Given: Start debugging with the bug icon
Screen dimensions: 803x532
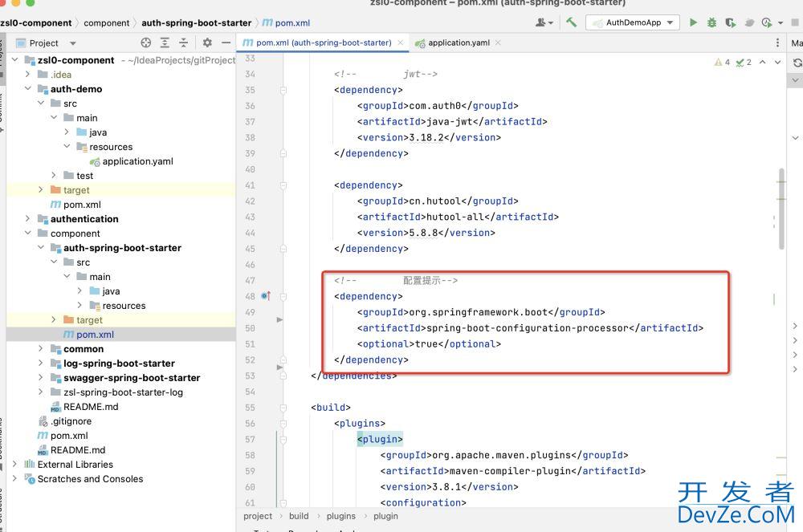Looking at the screenshot, I should coord(711,22).
